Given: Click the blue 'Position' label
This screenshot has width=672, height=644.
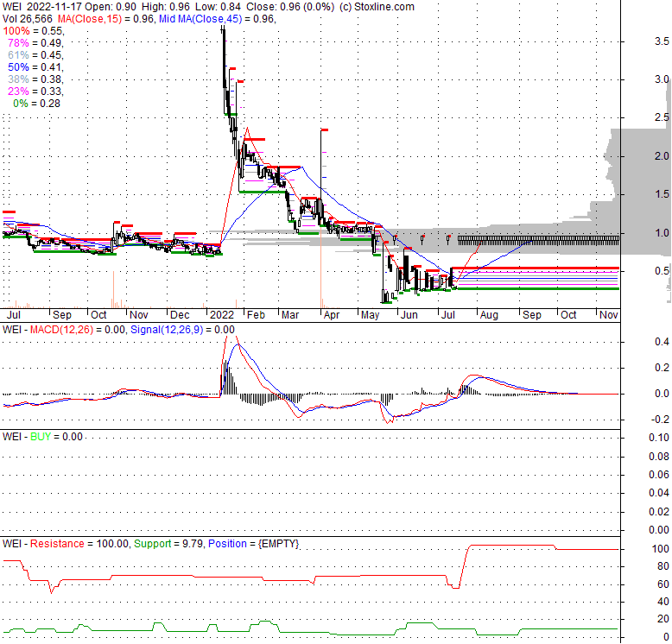Looking at the screenshot, I should point(227,544).
